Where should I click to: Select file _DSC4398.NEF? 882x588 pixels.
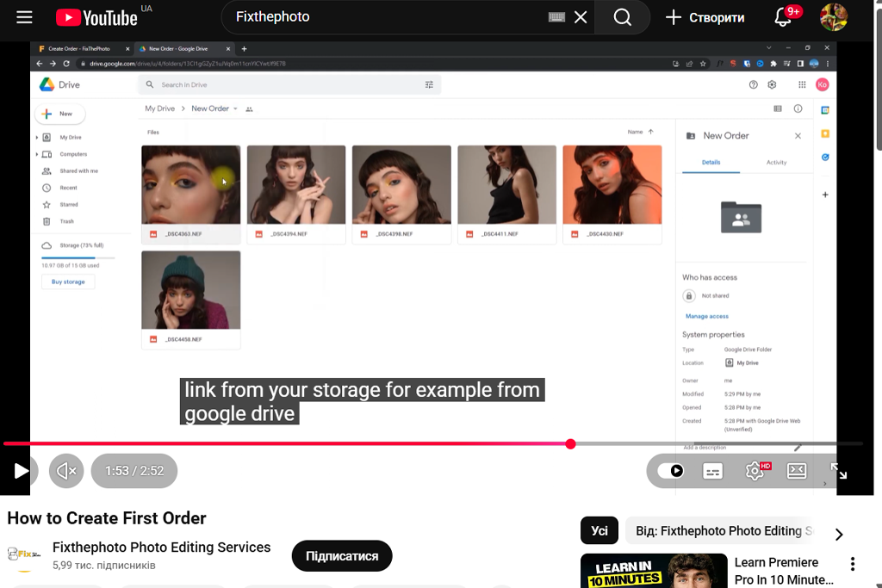coord(401,195)
